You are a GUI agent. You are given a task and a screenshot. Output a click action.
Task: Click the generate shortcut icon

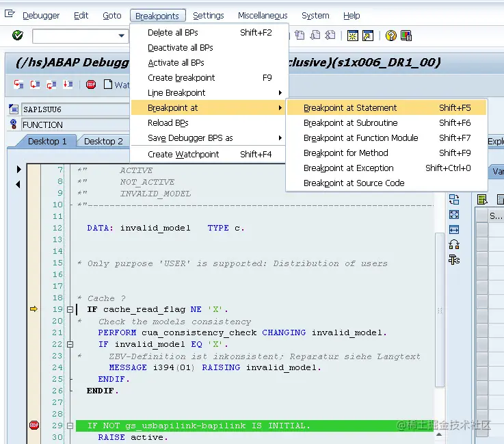[368, 36]
